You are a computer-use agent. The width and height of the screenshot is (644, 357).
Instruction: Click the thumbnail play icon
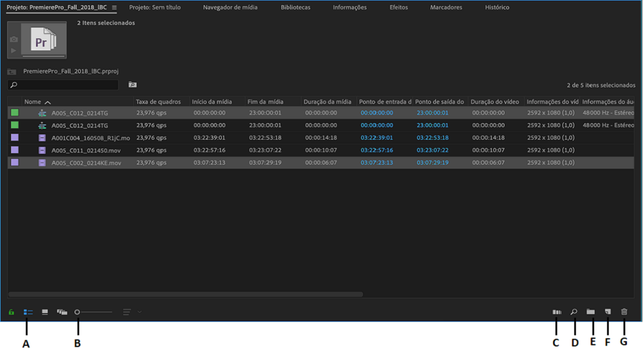(13, 50)
